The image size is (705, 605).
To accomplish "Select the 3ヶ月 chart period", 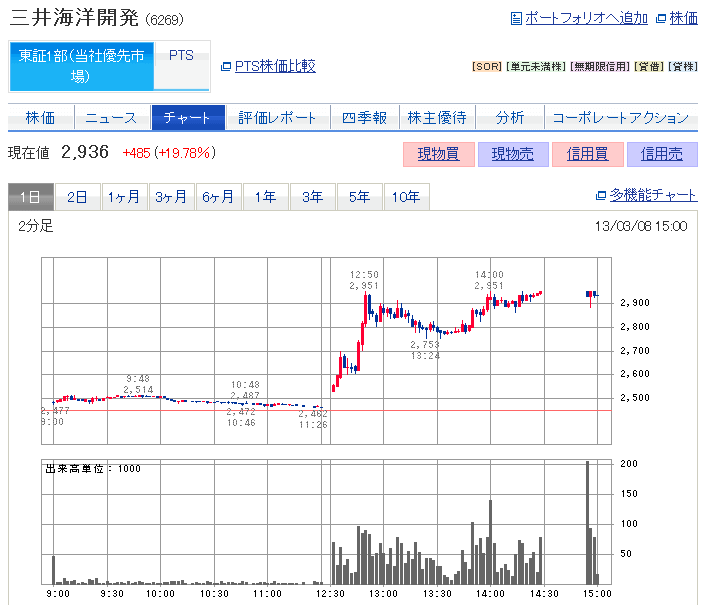I will tap(171, 197).
